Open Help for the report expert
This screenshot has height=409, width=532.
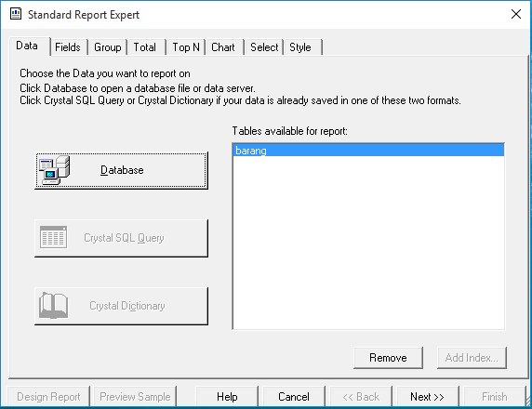click(x=227, y=397)
